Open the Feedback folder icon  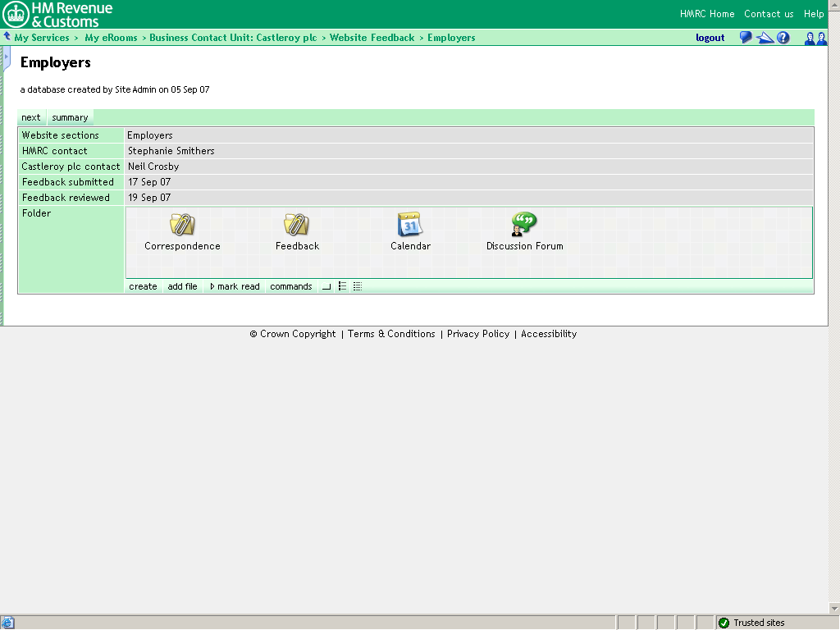(296, 224)
